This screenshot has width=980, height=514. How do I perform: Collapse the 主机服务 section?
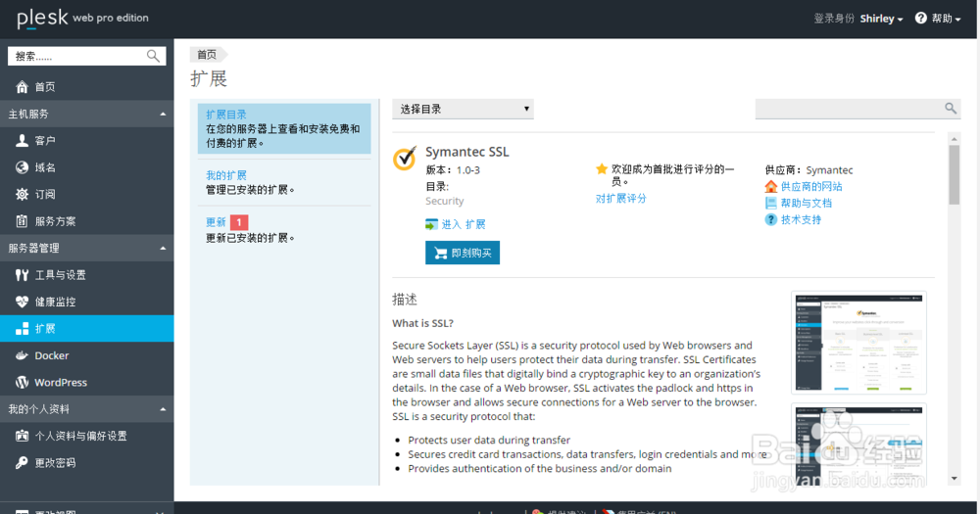(x=163, y=115)
